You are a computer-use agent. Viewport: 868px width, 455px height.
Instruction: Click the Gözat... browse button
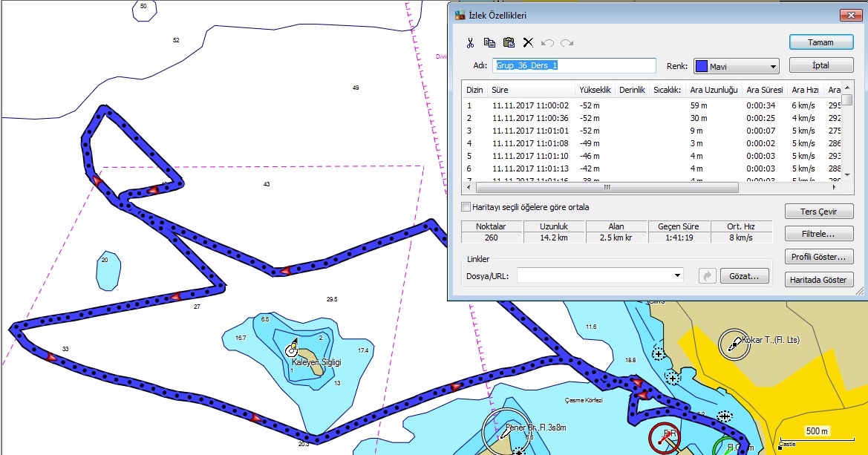tap(745, 275)
